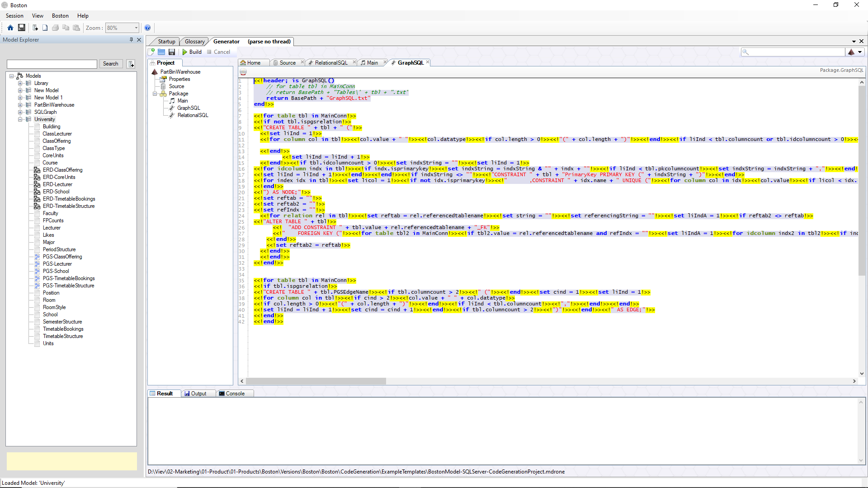
Task: Click the code editor vertical scrollbar
Action: (862, 181)
